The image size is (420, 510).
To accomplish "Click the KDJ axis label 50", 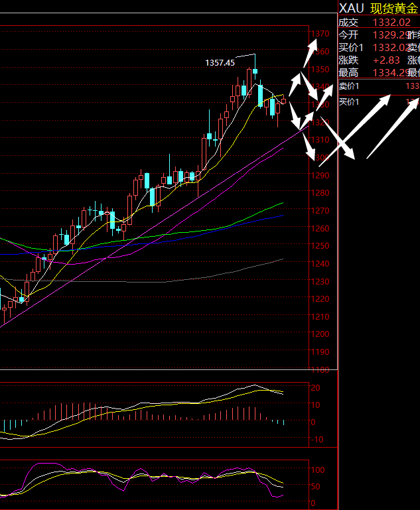I will (x=316, y=487).
